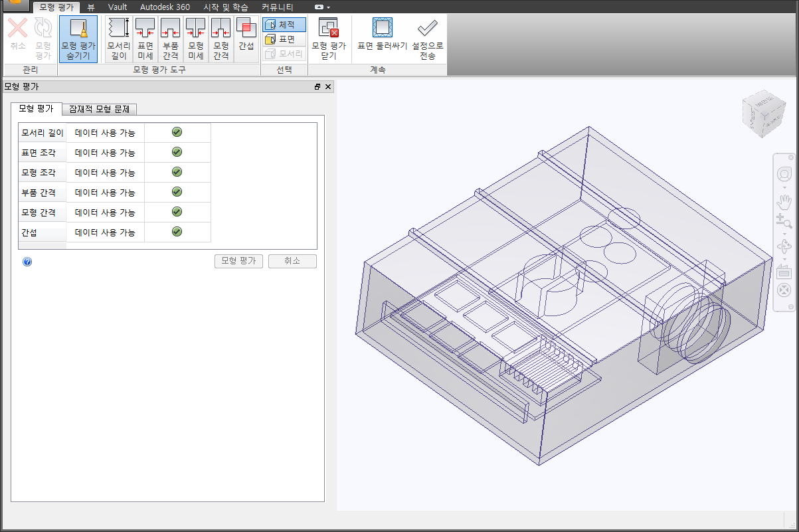Select the 간섭 interference tool
799x532 pixels.
[246, 39]
